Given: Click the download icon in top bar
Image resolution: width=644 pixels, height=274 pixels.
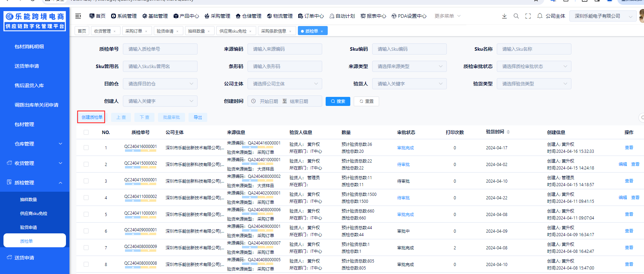Looking at the screenshot, I should click(x=504, y=16).
